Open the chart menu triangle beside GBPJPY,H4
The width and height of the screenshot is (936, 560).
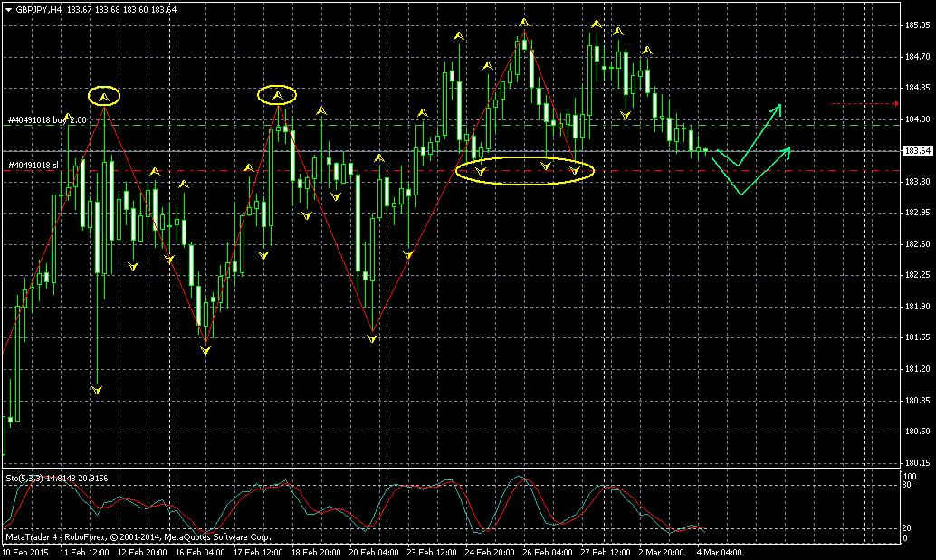coord(8,10)
